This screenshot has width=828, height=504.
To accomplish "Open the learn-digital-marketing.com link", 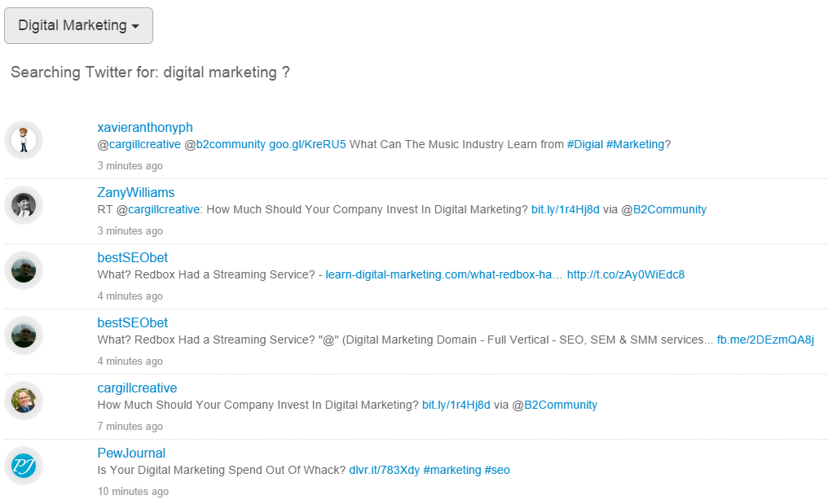I will (444, 275).
